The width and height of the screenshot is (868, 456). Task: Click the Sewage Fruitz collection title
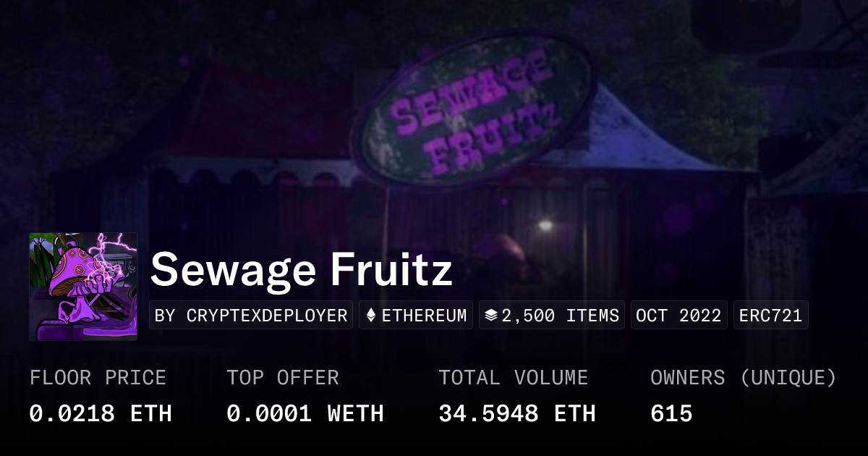coord(301,270)
